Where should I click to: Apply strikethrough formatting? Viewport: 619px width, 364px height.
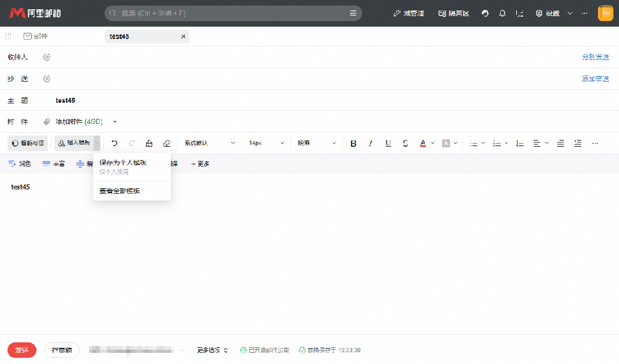(405, 144)
